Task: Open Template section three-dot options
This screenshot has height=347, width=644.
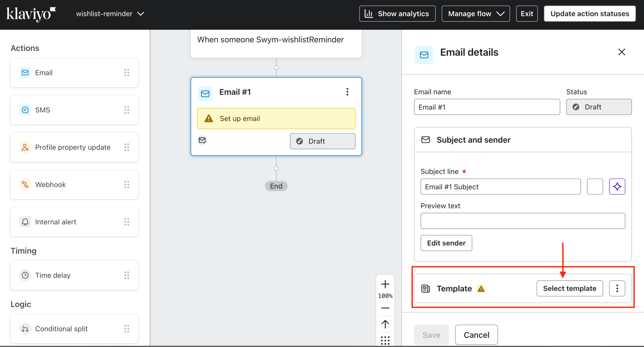Action: (x=617, y=288)
